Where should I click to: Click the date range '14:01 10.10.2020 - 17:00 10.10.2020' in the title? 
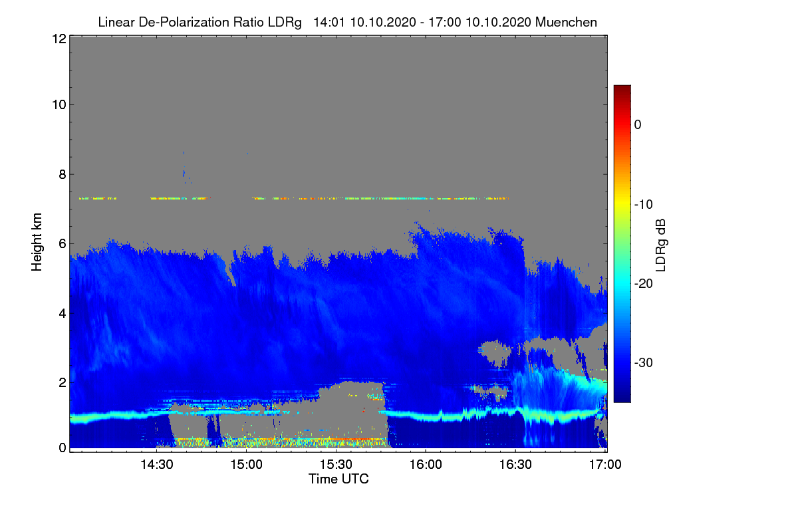[422, 22]
